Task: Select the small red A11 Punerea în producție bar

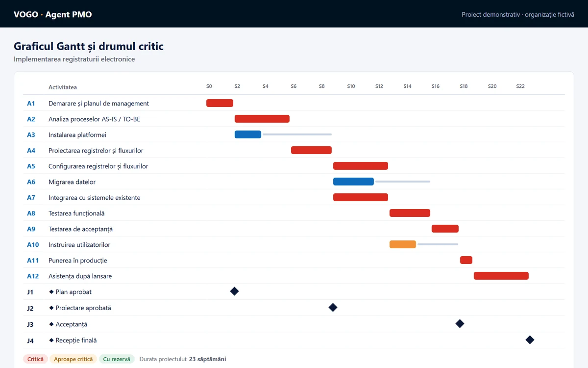Action: [x=466, y=260]
